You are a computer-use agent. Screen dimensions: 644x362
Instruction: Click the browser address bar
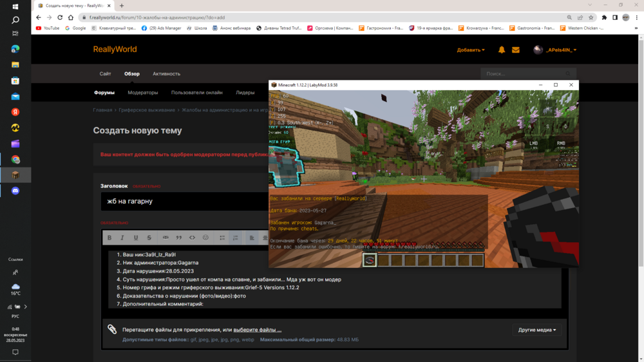tap(321, 17)
